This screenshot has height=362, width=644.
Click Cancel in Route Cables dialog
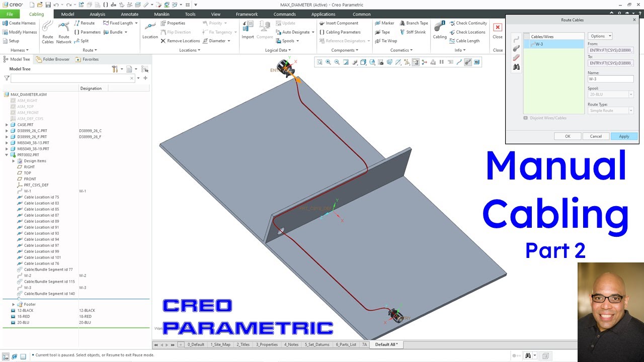click(x=596, y=136)
